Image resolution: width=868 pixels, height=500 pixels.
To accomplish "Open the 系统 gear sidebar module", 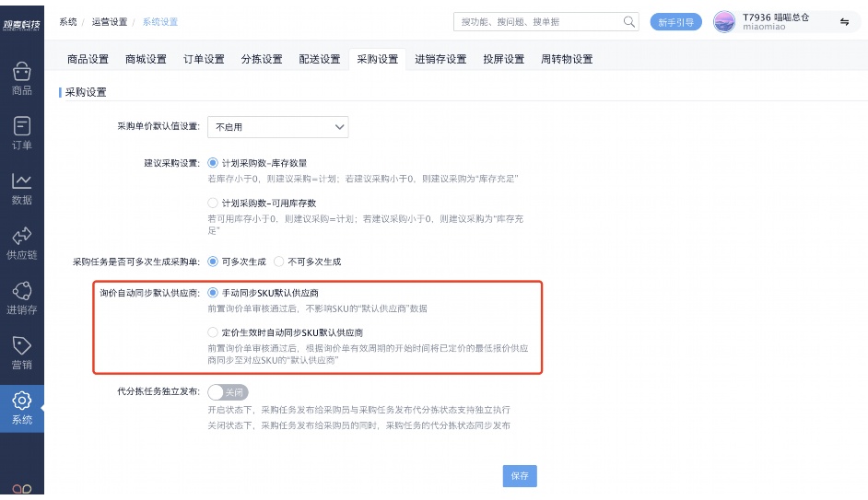I will pos(21,408).
